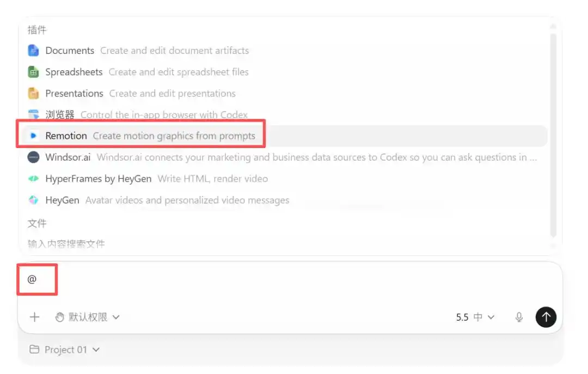The height and width of the screenshot is (374, 588).
Task: Click the microphone voice input icon
Action: pos(519,317)
